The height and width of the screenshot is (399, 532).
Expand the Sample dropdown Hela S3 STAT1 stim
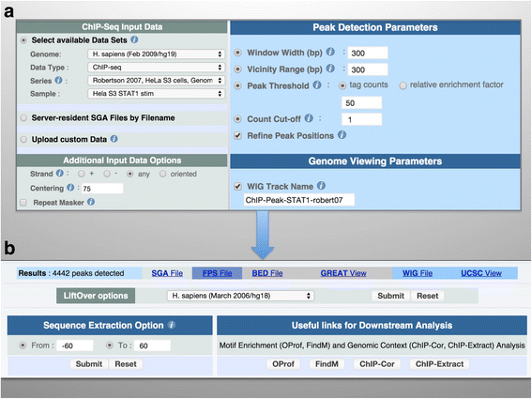(x=157, y=93)
